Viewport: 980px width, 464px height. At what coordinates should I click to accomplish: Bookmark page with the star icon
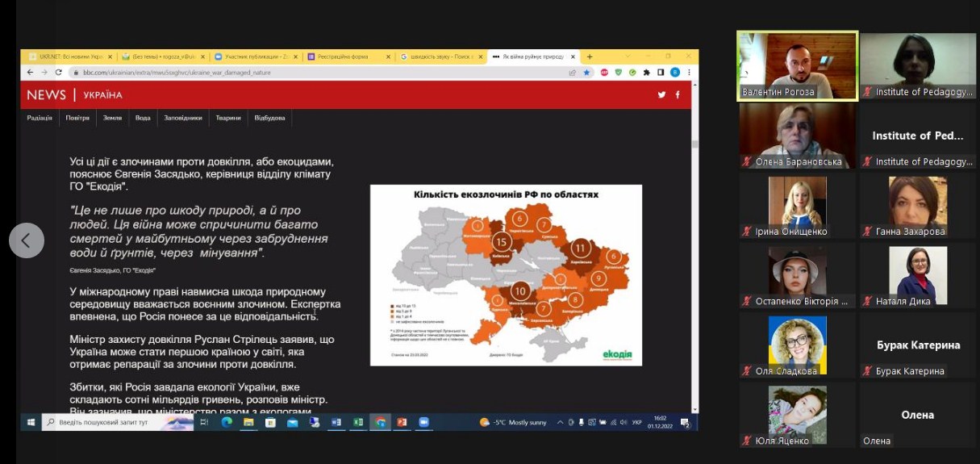[586, 73]
